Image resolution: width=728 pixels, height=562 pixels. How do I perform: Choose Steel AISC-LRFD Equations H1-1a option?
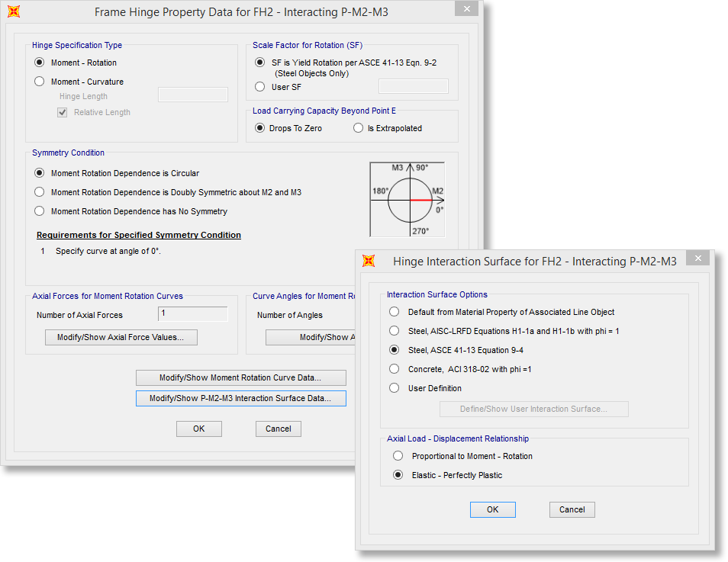click(x=394, y=331)
